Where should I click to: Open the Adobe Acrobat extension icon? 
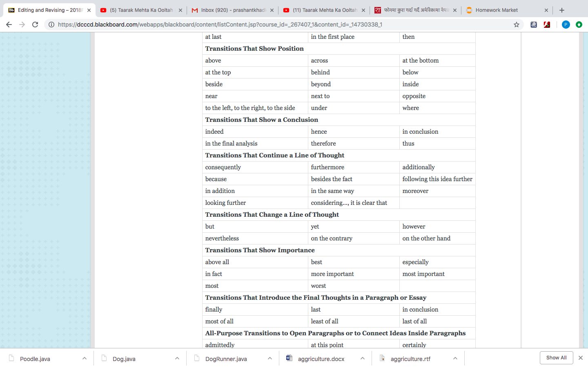547,25
